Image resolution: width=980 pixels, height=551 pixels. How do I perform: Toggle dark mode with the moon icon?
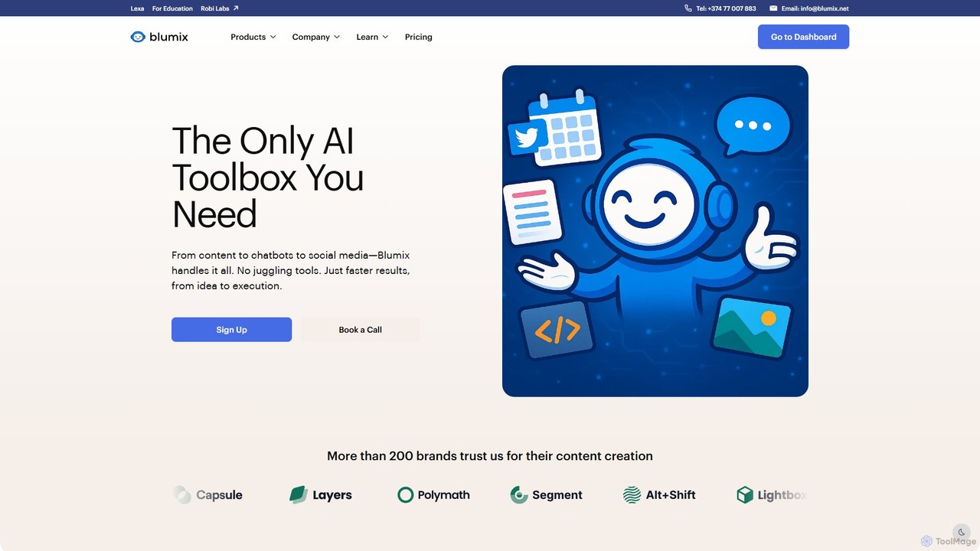coord(962,533)
